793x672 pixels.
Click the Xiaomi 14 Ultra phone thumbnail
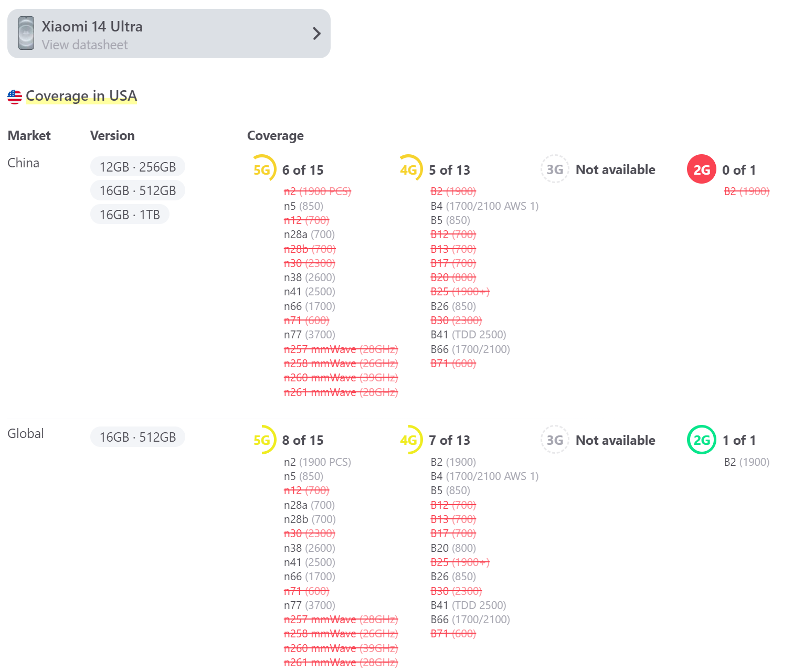26,34
